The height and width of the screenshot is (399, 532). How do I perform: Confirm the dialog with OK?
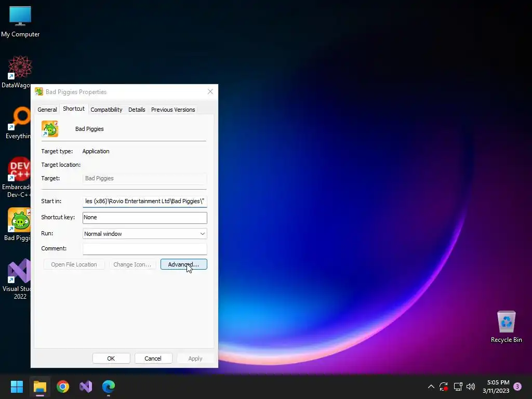[111, 358]
